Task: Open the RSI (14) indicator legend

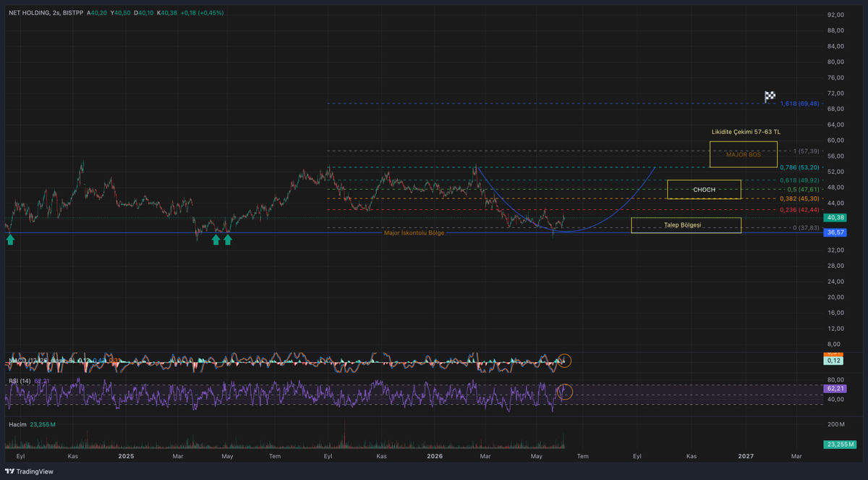Action: click(19, 381)
